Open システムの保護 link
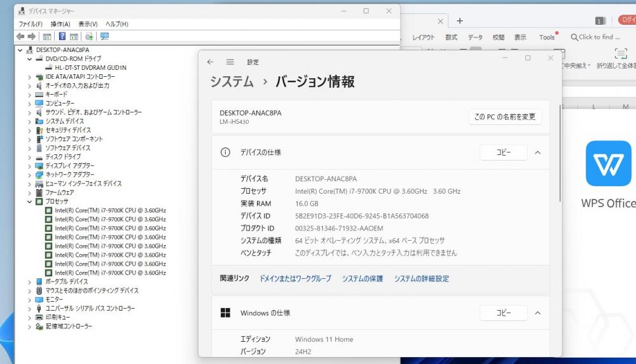 [363, 278]
